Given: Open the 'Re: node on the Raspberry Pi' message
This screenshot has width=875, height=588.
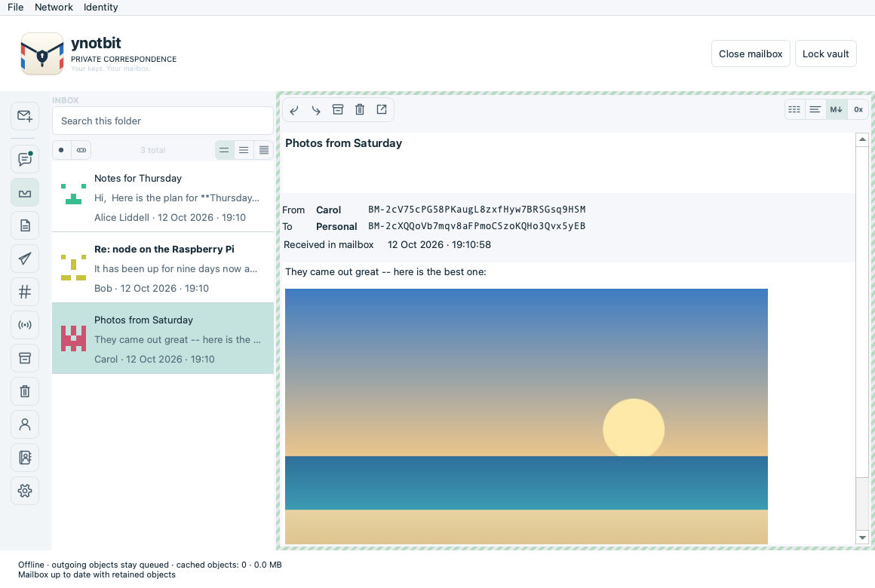Looking at the screenshot, I should [x=162, y=268].
